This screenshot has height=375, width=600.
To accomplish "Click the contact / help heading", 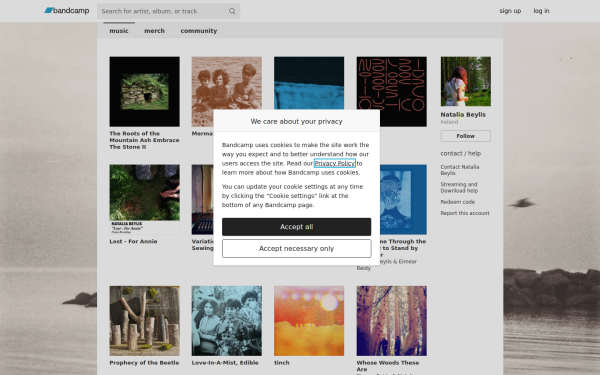I will [x=460, y=153].
